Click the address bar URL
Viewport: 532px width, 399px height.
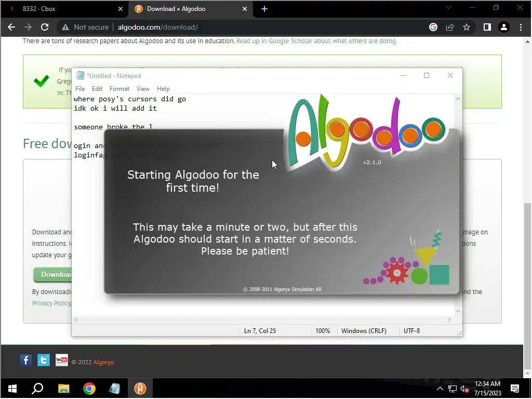pos(158,27)
